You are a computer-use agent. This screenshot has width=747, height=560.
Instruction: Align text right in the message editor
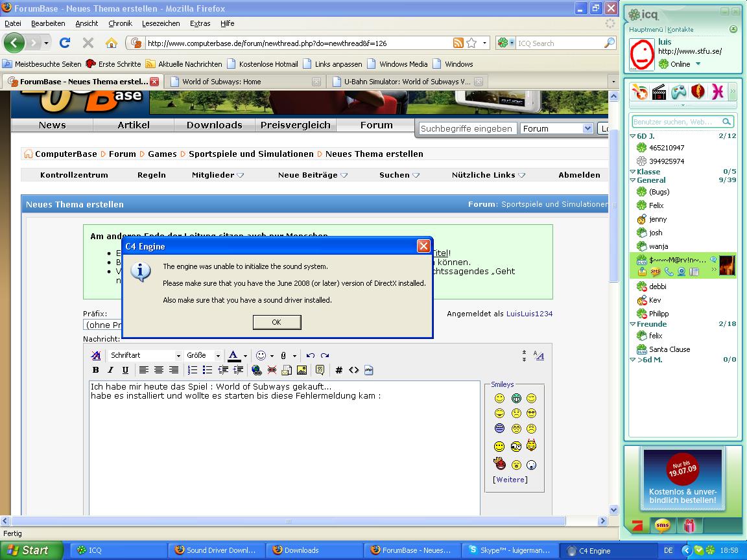(174, 370)
